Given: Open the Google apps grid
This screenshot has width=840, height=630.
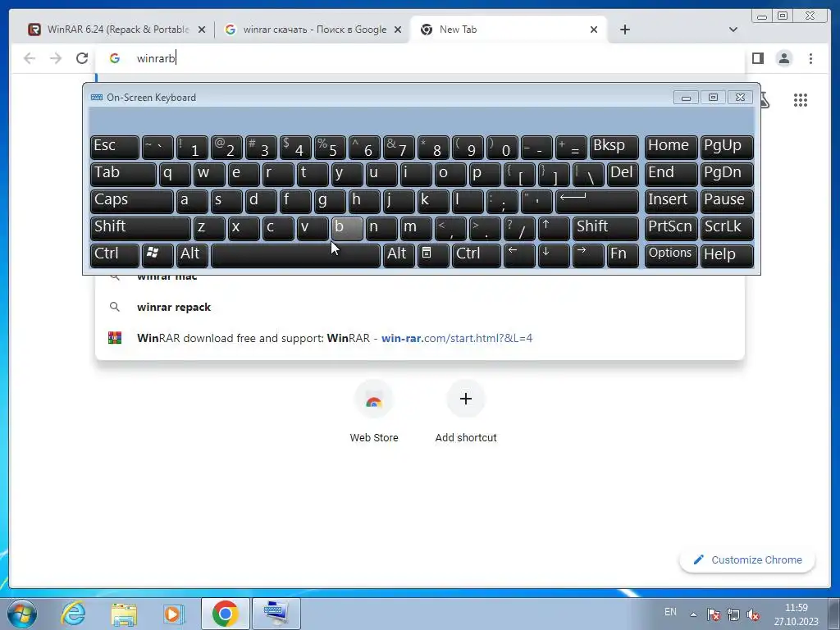Looking at the screenshot, I should point(801,99).
